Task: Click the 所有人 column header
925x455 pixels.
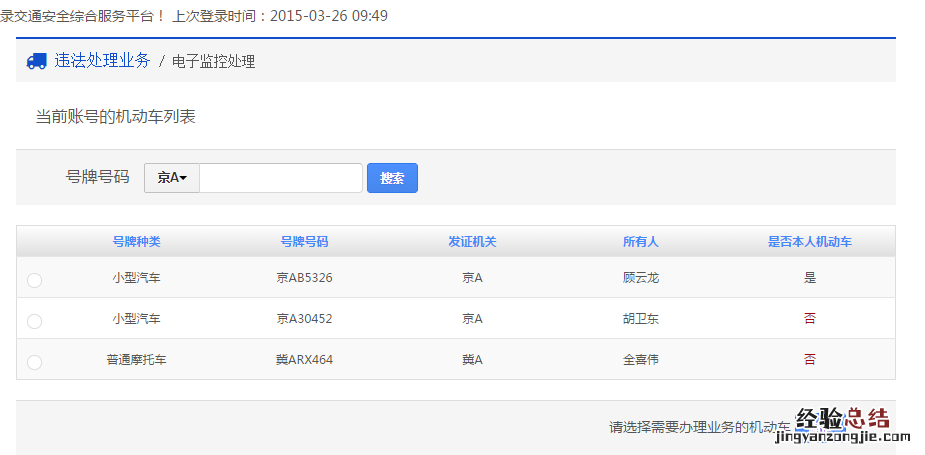Action: 640,242
